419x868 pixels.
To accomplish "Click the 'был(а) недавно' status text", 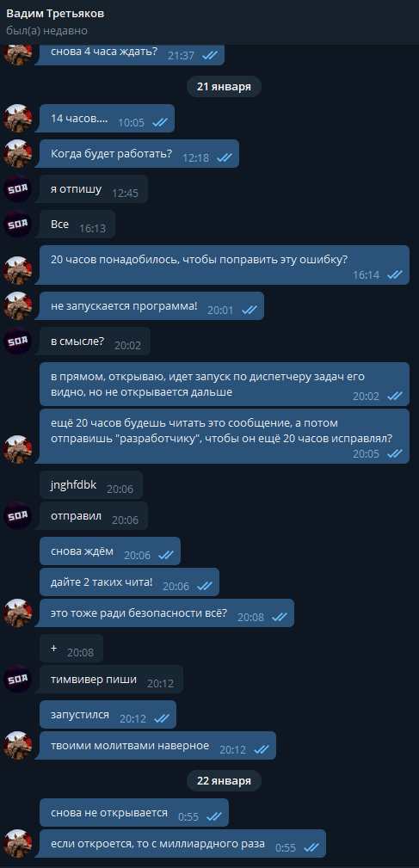I will (46, 31).
